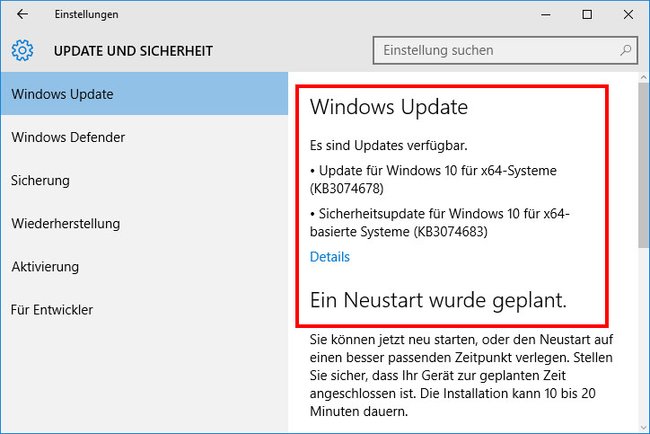The width and height of the screenshot is (650, 434).
Task: Click the Einstellungen window title
Action: pyautogui.click(x=86, y=15)
